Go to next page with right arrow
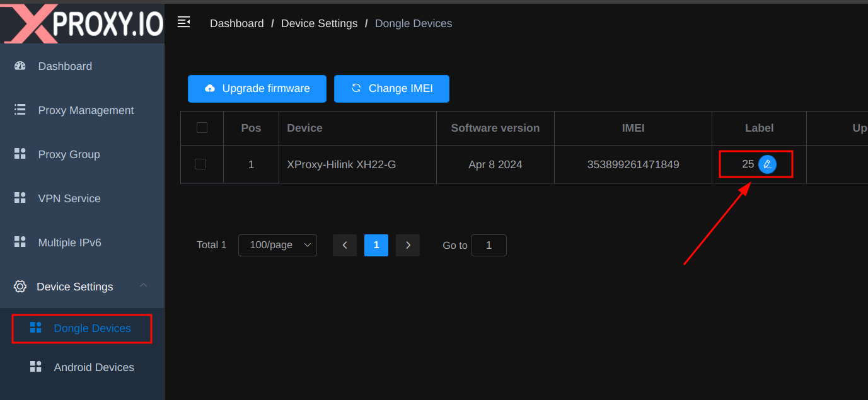The width and height of the screenshot is (868, 400). point(408,245)
